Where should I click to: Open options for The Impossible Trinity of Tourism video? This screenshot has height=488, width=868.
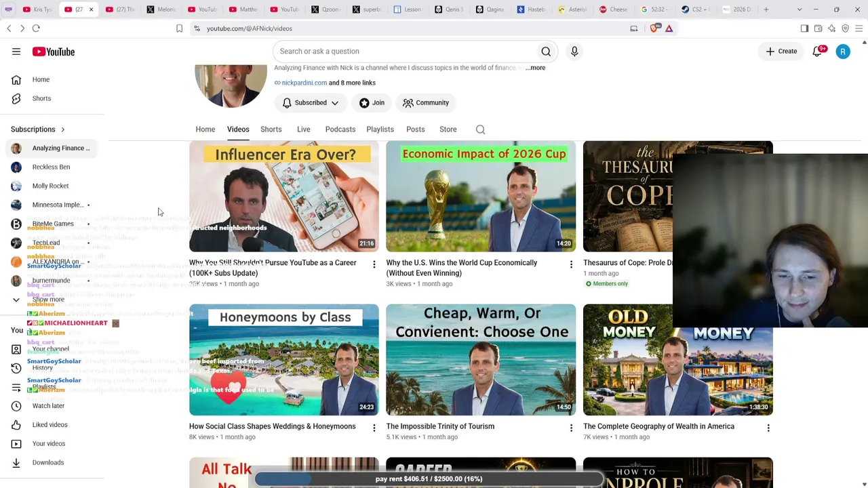(571, 428)
